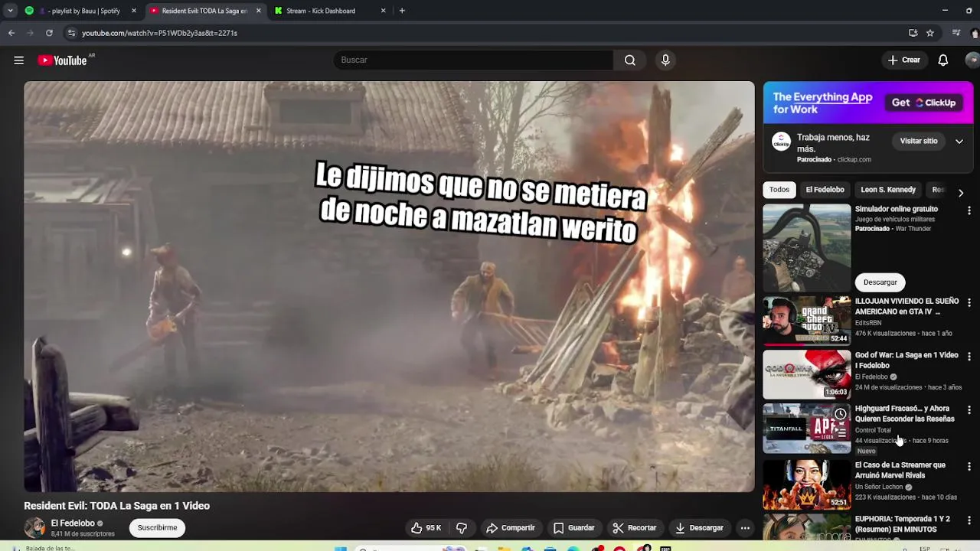The image size is (980, 551).
Task: Switch to Spotify playlist by Bauu tab
Action: 80,11
